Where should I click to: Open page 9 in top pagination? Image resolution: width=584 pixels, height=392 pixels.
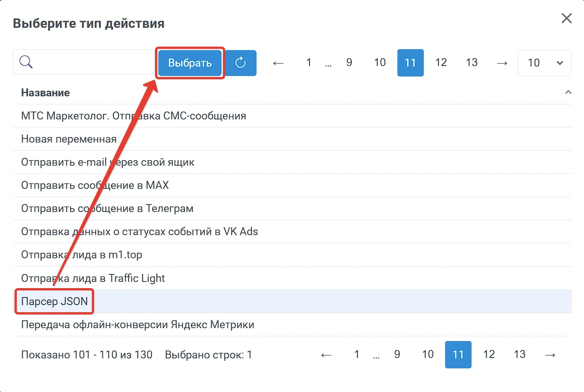349,62
